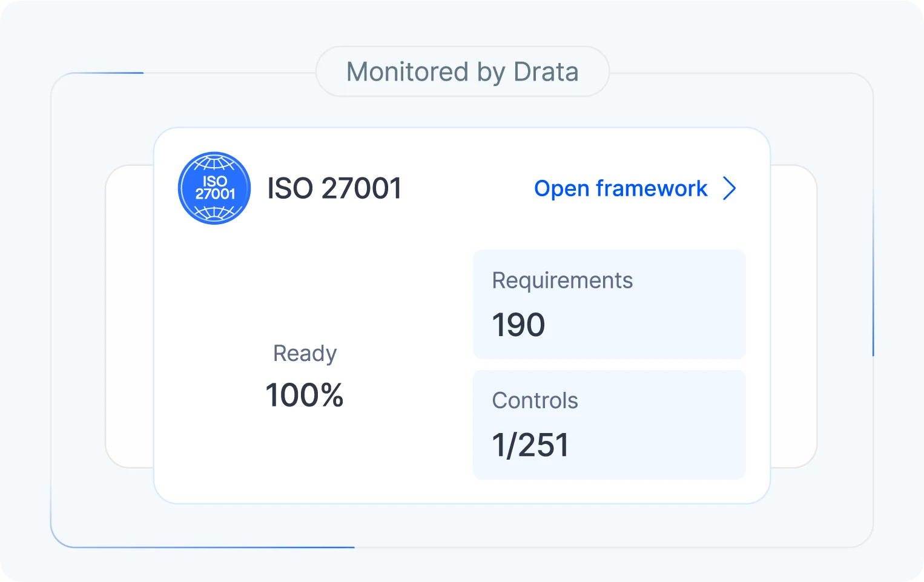Click the 1/251 controls count
Screen dimensions: 924x582
tap(530, 445)
